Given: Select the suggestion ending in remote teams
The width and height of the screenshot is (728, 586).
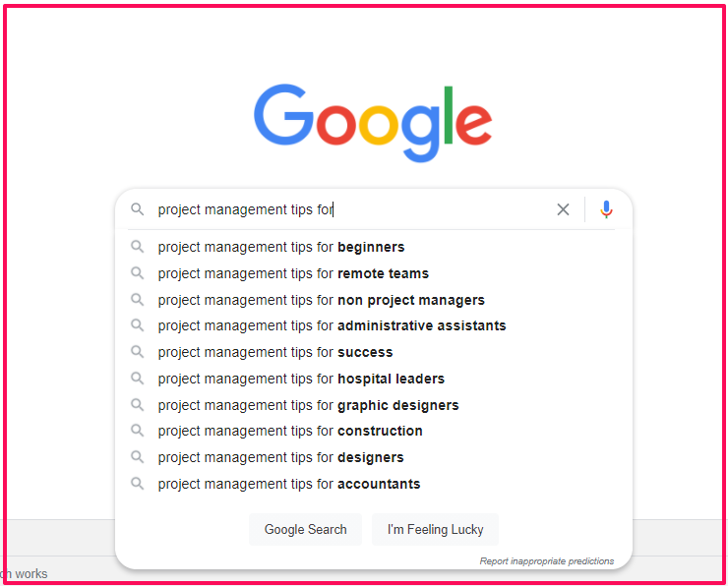Looking at the screenshot, I should [x=293, y=273].
